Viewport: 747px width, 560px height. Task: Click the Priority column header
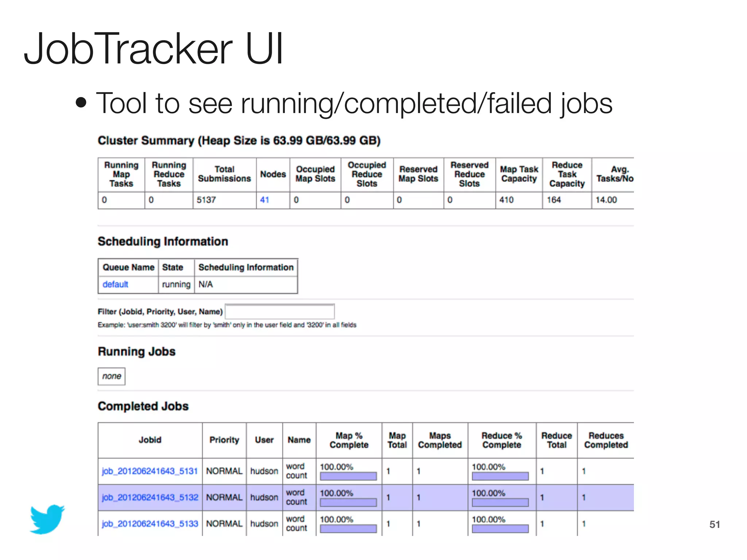[224, 440]
